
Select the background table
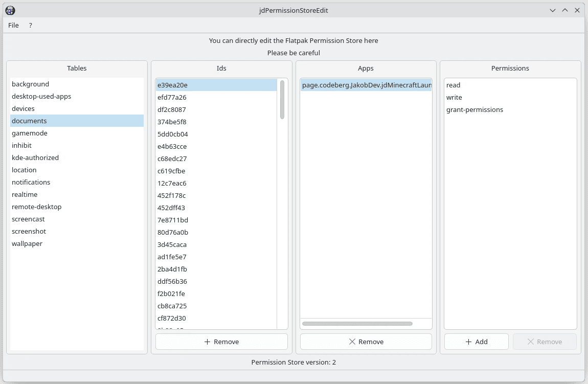point(77,84)
